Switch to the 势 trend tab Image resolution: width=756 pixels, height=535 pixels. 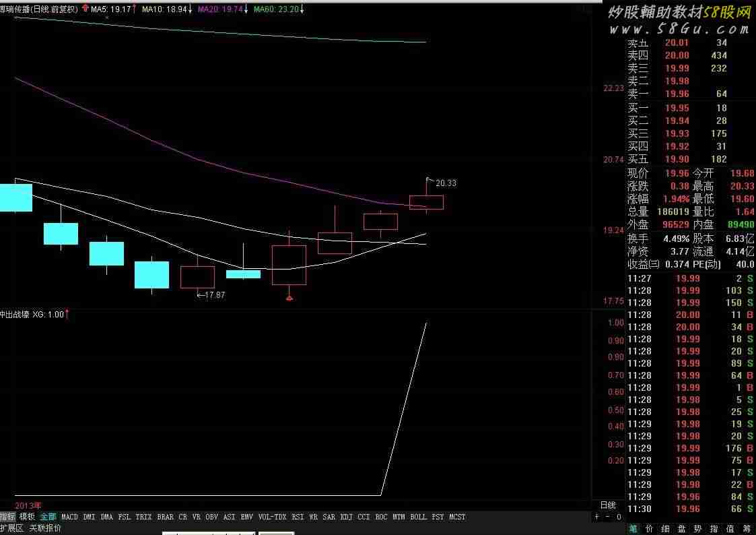[697, 529]
